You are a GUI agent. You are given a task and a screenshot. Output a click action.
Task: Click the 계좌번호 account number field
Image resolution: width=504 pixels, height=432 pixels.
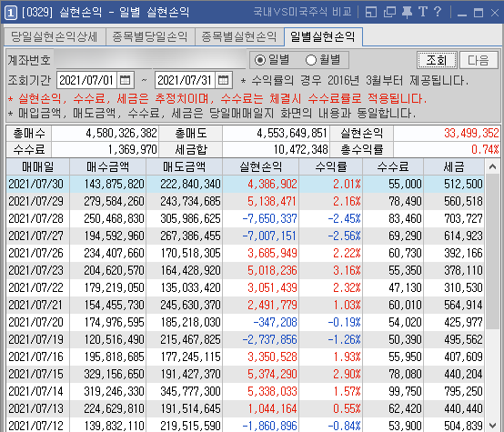click(151, 59)
